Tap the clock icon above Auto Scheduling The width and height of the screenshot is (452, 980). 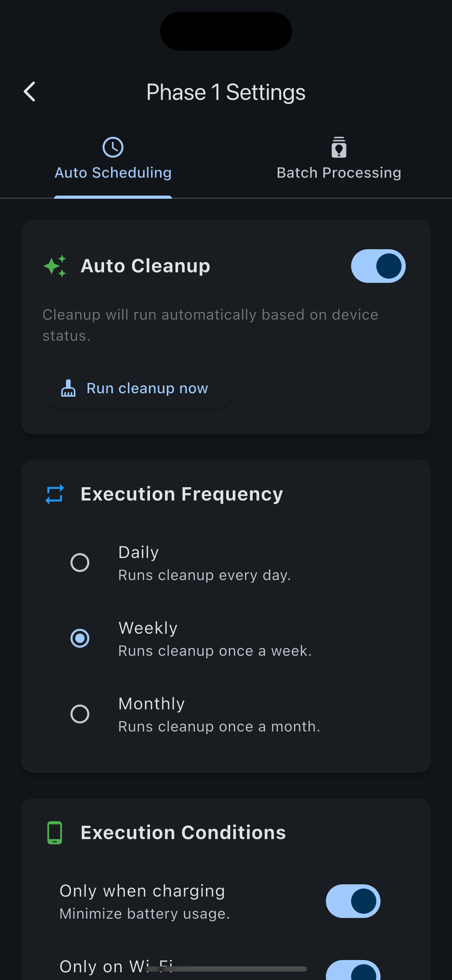coord(113,147)
